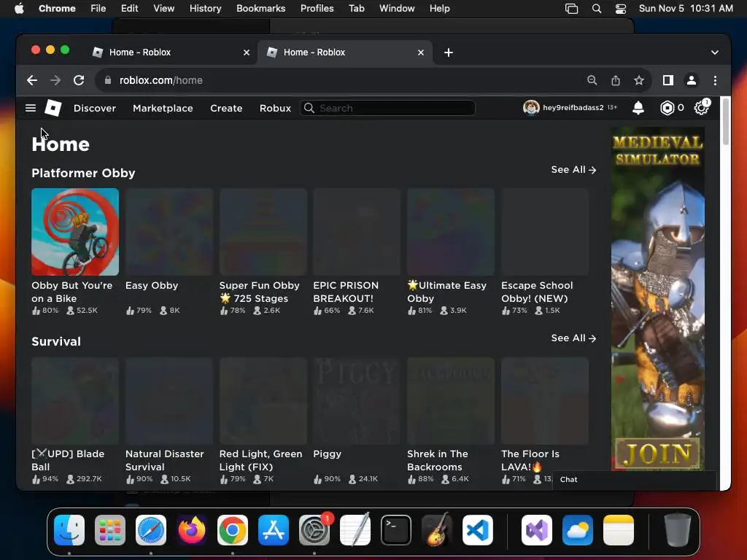Click the Red Light, Green Light (FIX) title
This screenshot has width=747, height=560.
click(260, 461)
